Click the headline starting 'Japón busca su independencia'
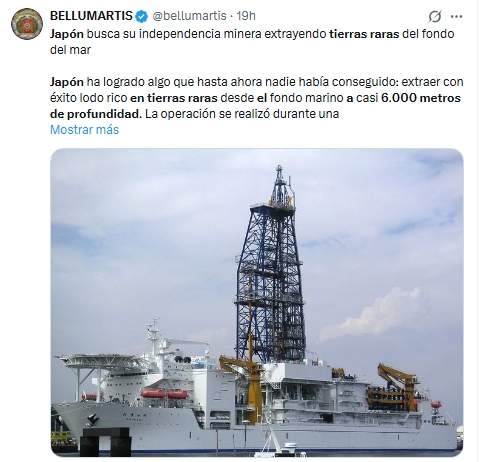The height and width of the screenshot is (462, 481). (252, 42)
